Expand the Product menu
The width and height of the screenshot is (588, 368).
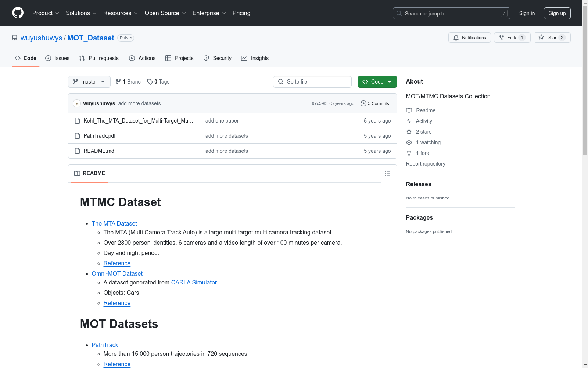click(x=46, y=13)
